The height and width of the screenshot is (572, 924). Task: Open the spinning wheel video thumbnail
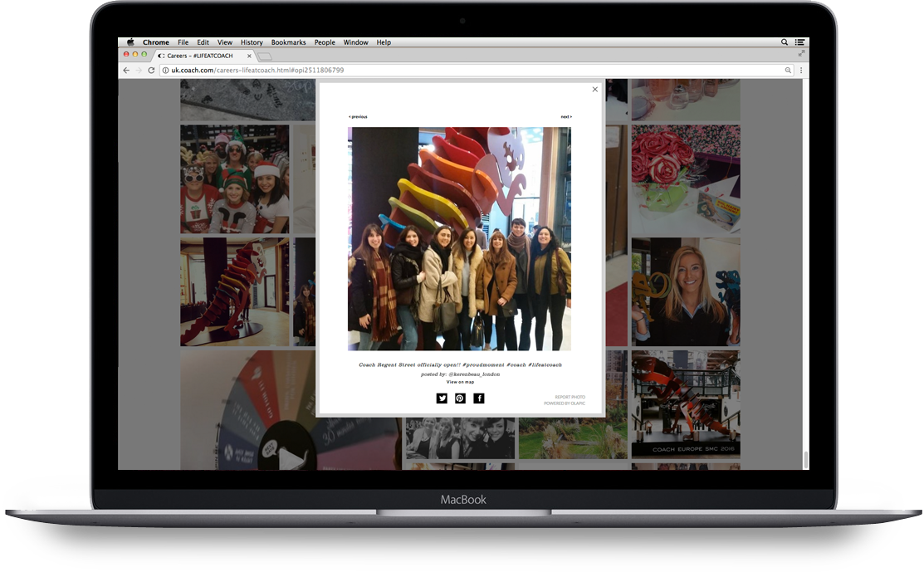[291, 411]
